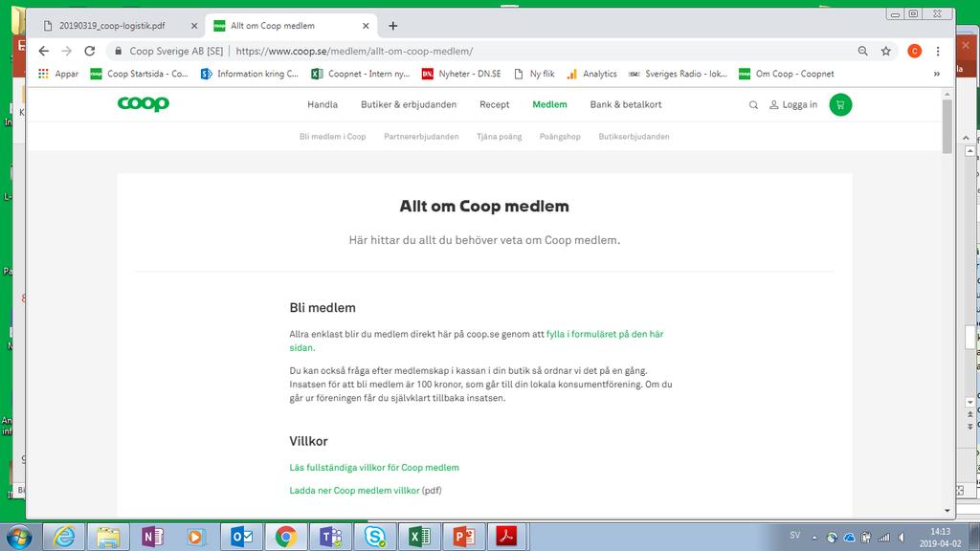Image resolution: width=980 pixels, height=551 pixels.
Task: Click the Logga in link
Action: pos(793,104)
